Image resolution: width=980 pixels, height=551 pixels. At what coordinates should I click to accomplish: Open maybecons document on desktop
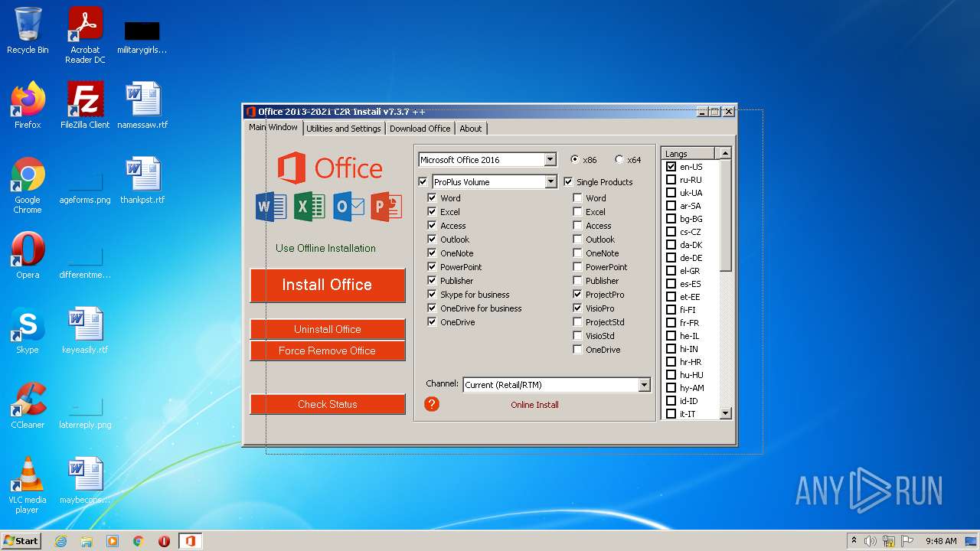click(x=85, y=480)
